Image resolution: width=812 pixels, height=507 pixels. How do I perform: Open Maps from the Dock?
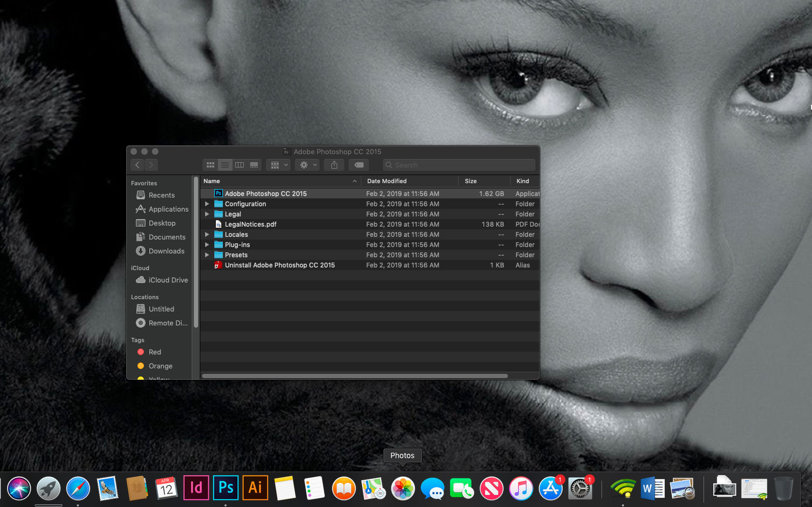[x=373, y=489]
